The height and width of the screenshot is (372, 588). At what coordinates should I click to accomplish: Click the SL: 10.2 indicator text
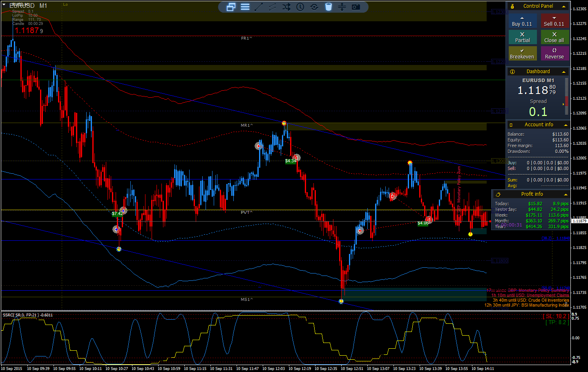pos(556,316)
